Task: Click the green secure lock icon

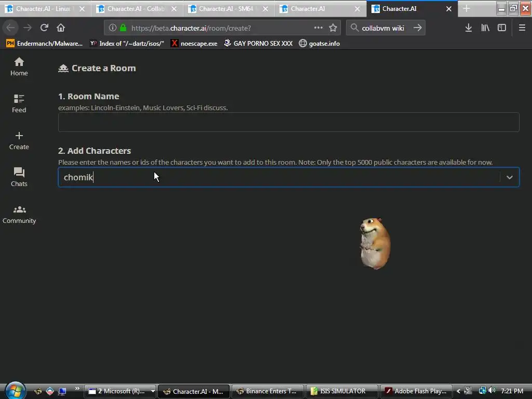Action: [x=123, y=28]
